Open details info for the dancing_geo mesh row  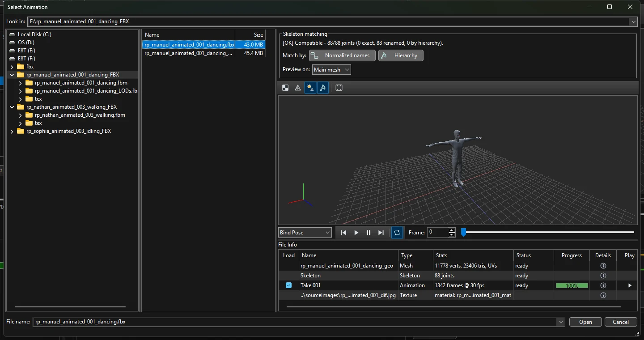(603, 266)
